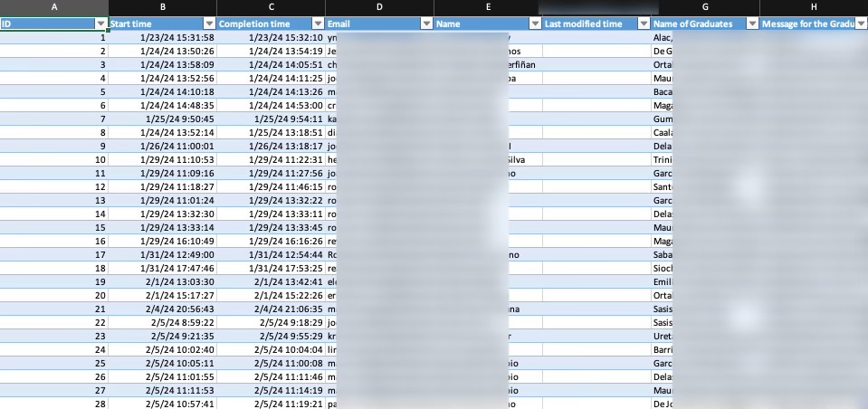Select the ID cell with value 28
The height and width of the screenshot is (409, 868).
pyautogui.click(x=53, y=404)
